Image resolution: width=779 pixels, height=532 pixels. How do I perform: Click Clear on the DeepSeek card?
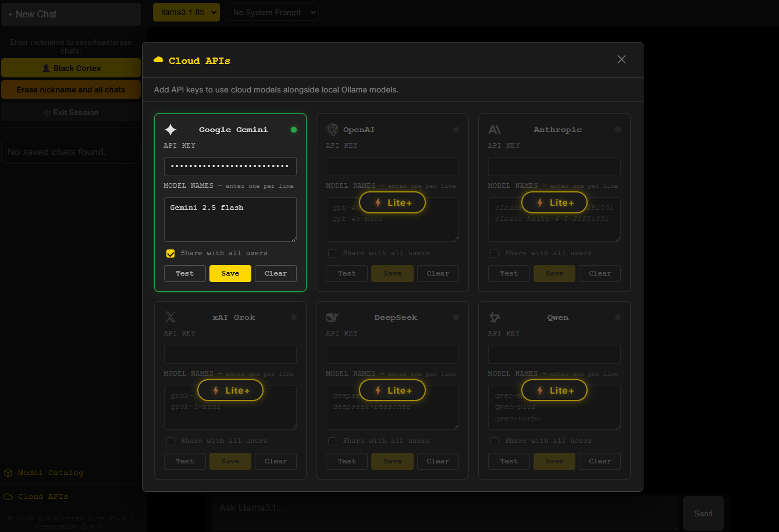(x=438, y=461)
